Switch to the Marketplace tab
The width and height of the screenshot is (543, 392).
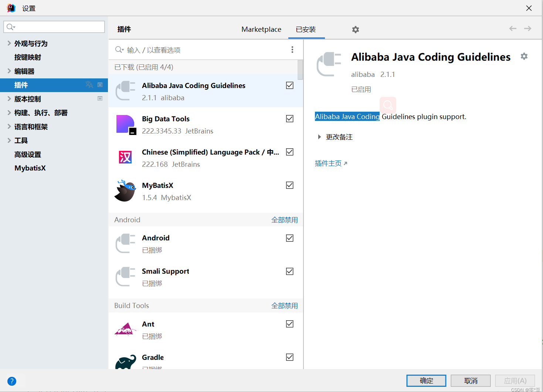tap(261, 29)
